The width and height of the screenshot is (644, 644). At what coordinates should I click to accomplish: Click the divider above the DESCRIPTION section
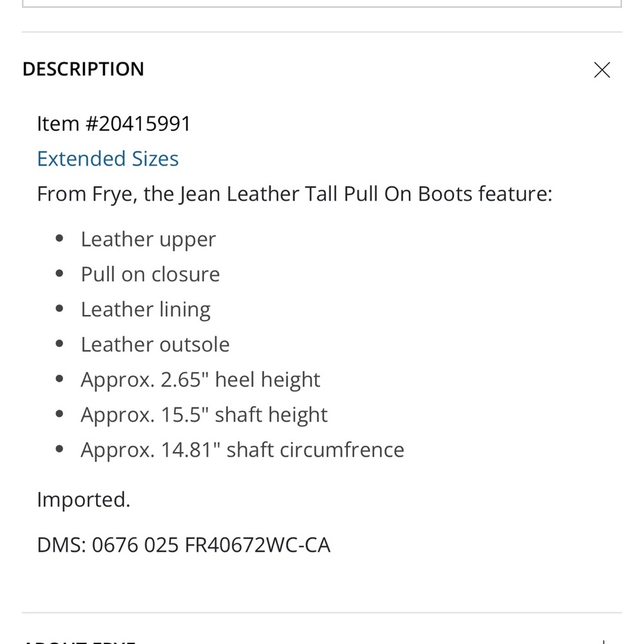pos(322,28)
